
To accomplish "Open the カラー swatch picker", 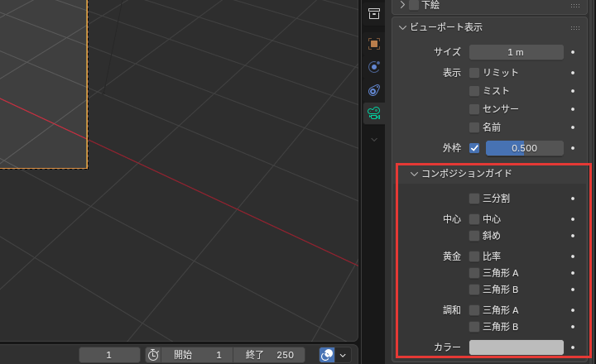I will (517, 347).
